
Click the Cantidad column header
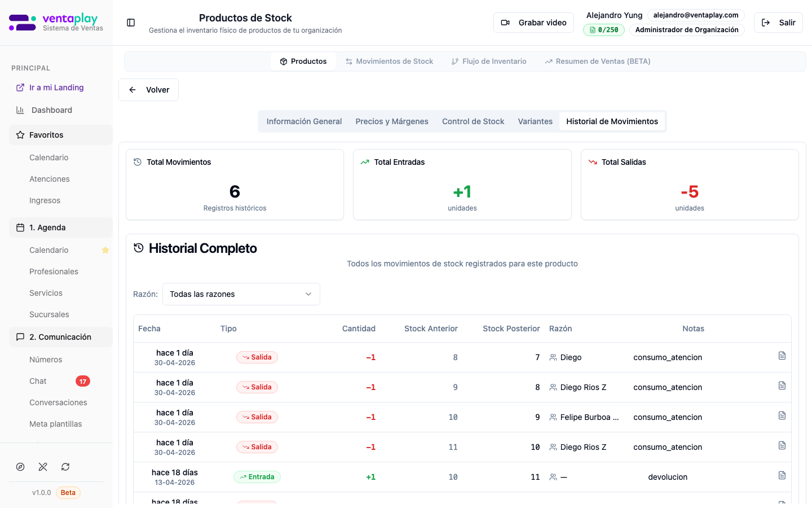pyautogui.click(x=359, y=329)
